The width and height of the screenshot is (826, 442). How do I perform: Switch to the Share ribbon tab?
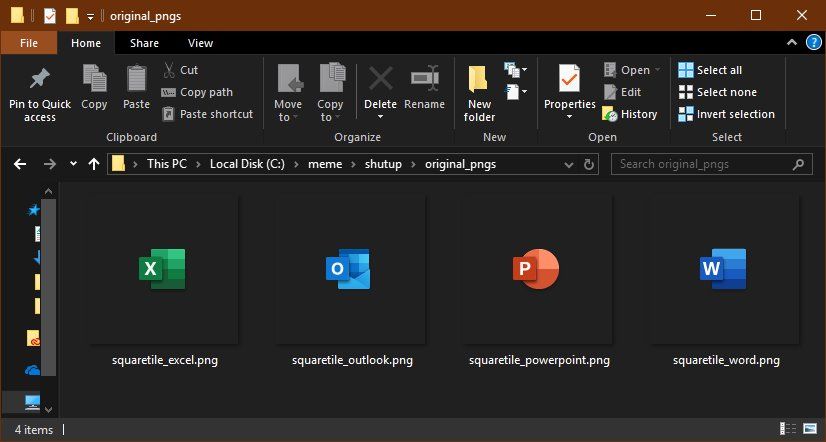tap(144, 43)
